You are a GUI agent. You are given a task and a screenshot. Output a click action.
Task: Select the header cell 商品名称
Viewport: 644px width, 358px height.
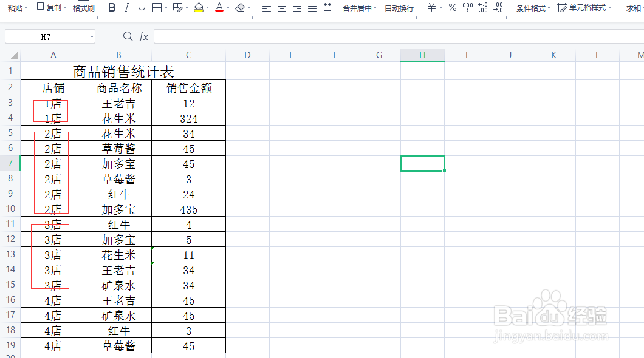(x=118, y=88)
